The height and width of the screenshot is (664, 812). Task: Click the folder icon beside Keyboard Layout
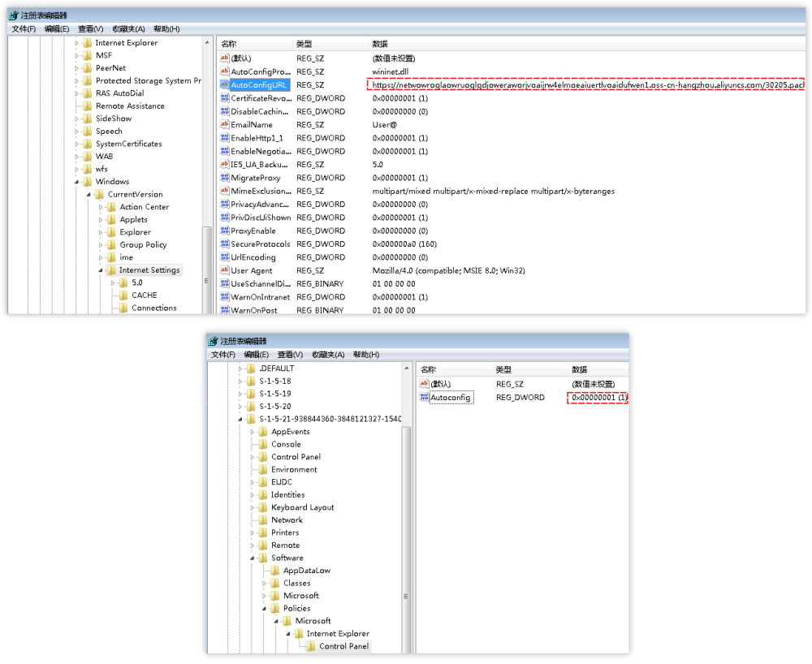click(x=262, y=507)
